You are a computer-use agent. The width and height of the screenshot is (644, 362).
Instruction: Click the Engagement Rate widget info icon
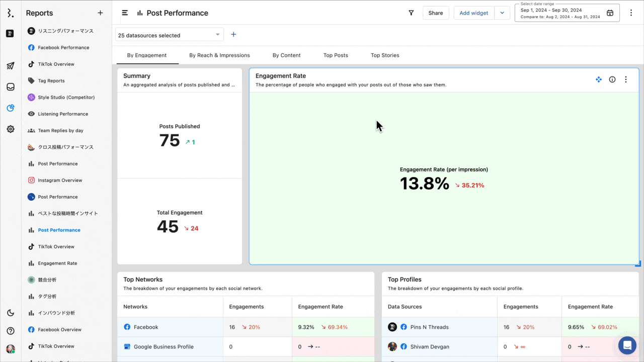coord(612,79)
